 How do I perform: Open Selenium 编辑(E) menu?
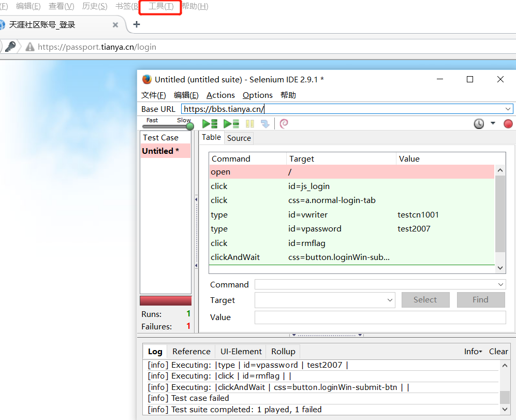(186, 95)
